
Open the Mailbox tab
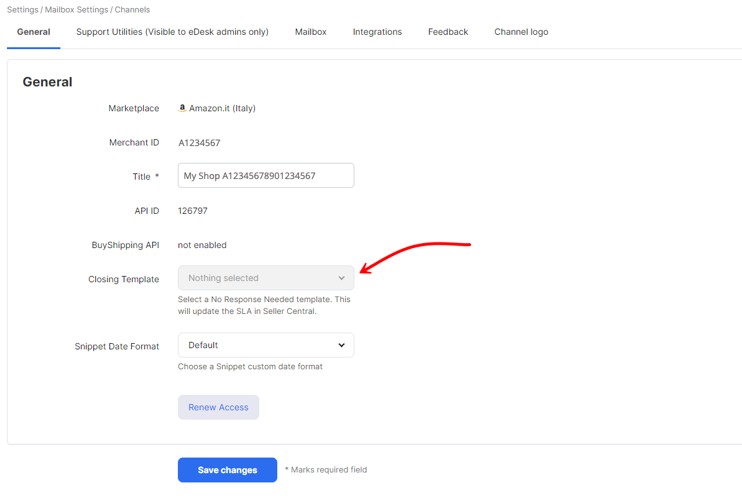310,32
